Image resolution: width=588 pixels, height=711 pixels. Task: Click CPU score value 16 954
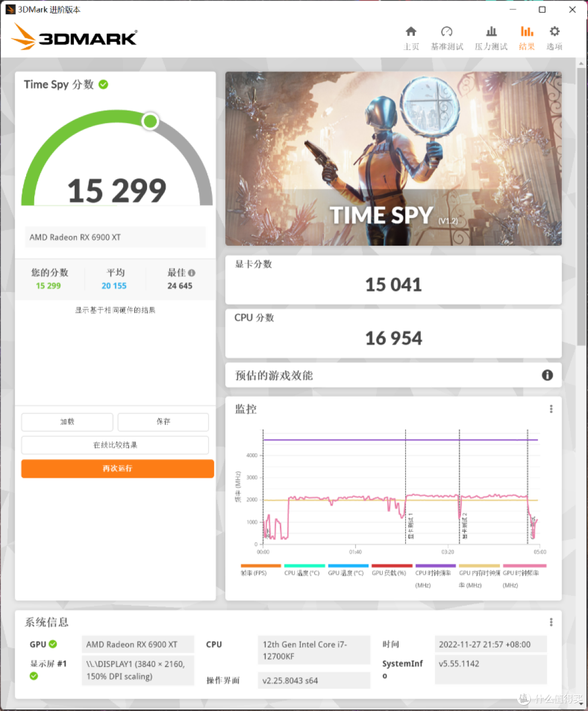click(x=394, y=338)
